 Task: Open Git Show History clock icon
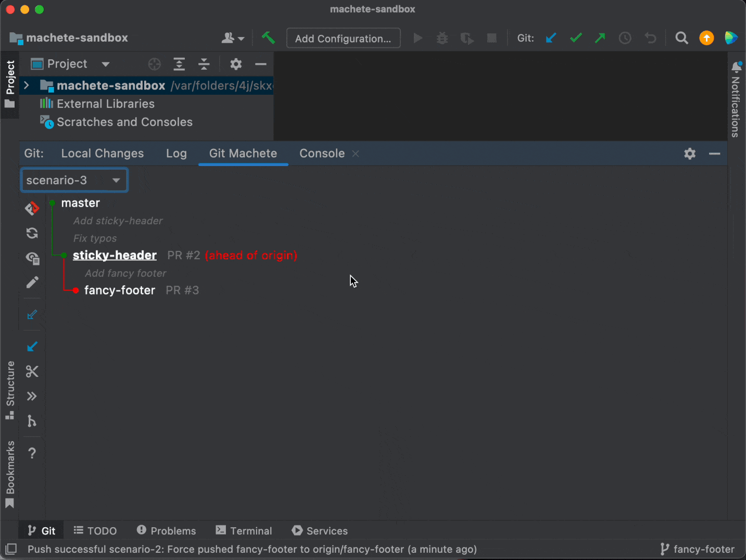click(x=625, y=38)
